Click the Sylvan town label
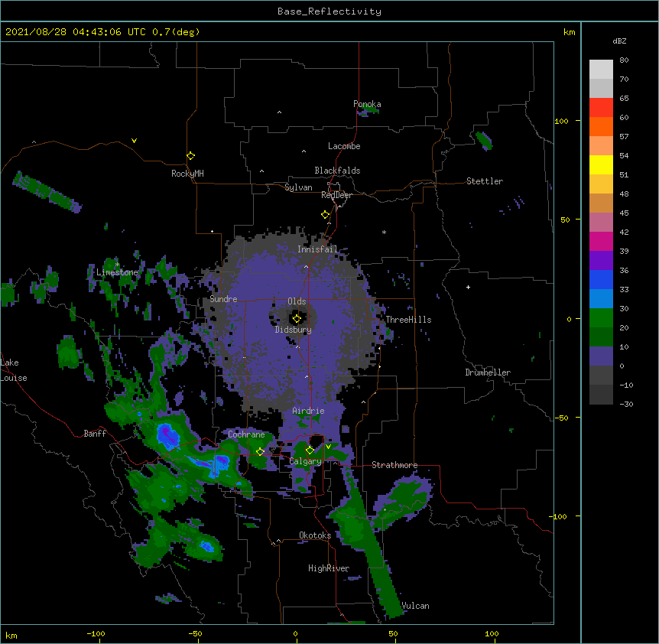Screen dimensions: 659x644 [x=298, y=187]
